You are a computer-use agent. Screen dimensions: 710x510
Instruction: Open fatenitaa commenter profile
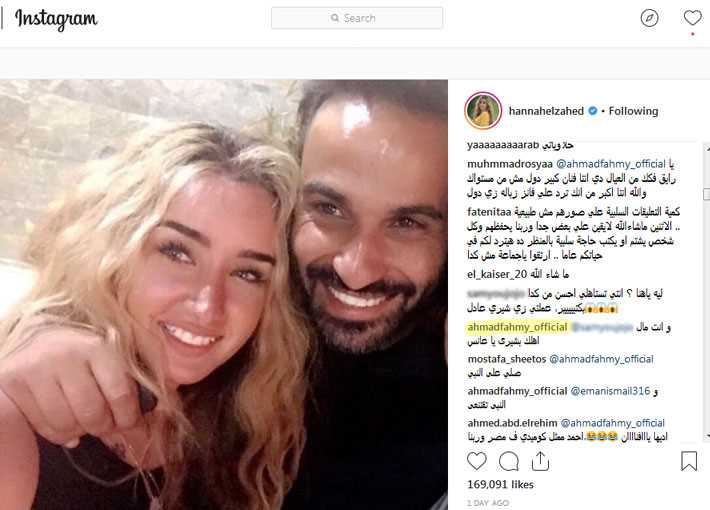tap(489, 212)
